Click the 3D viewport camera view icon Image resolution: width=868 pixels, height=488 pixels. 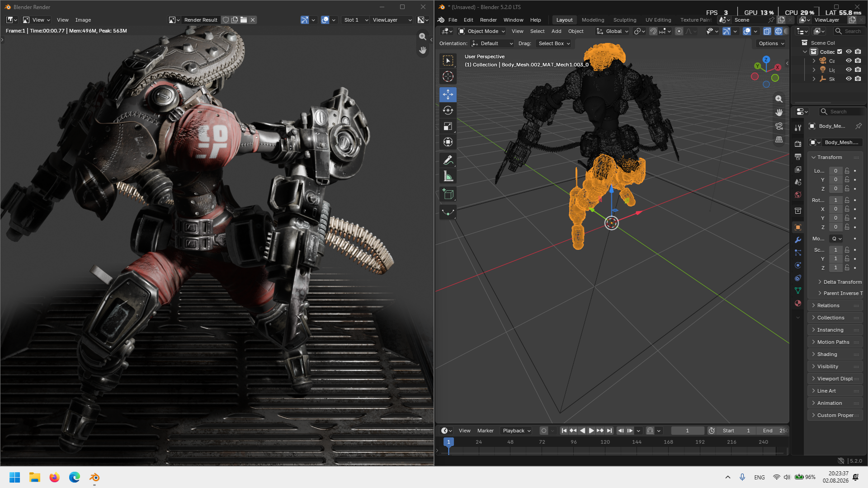(779, 126)
